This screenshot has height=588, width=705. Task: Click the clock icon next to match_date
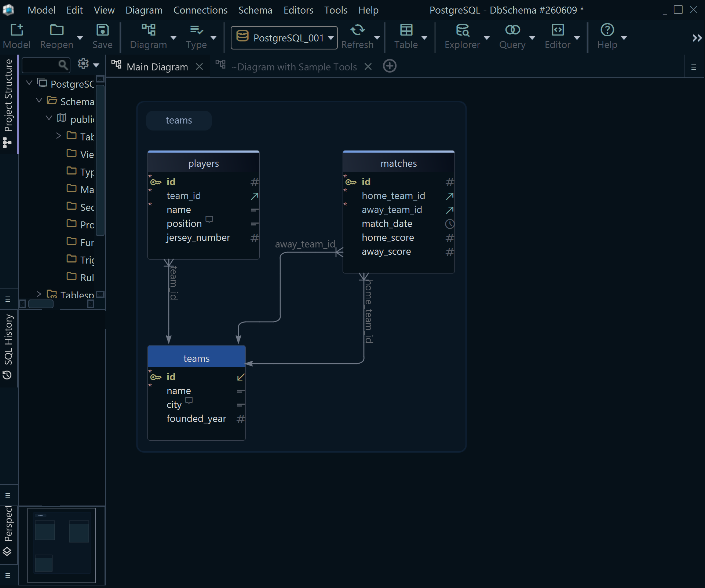pos(450,224)
